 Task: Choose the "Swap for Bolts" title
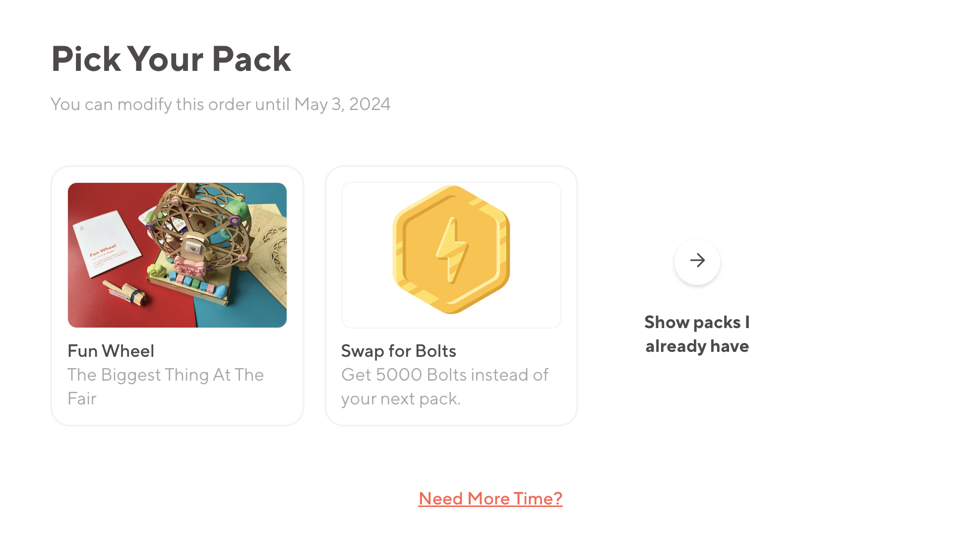tap(398, 351)
